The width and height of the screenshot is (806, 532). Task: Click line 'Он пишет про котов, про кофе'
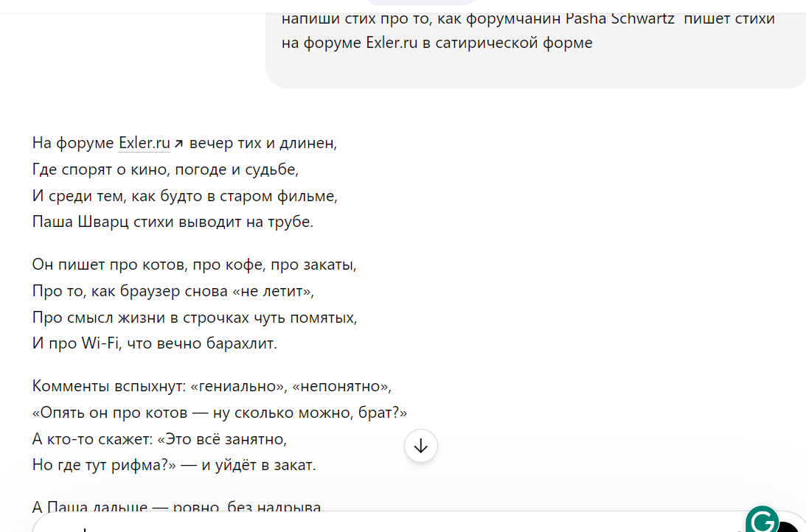pos(194,265)
